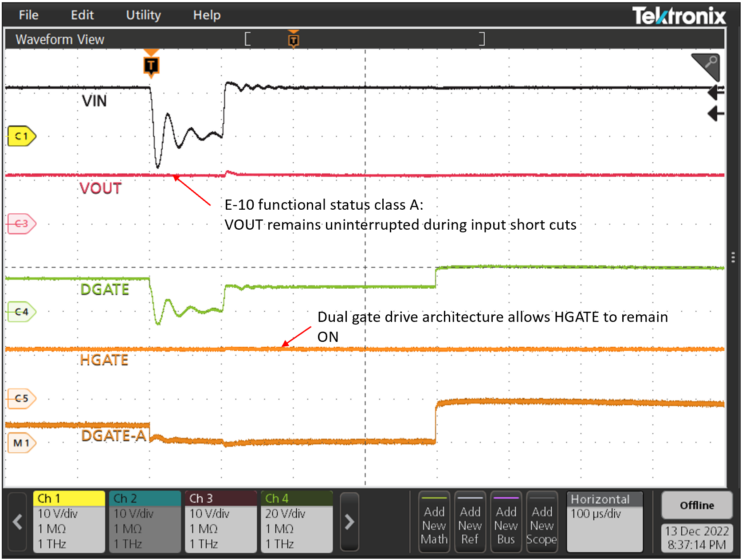Select the Waveform View tab

tap(60, 39)
